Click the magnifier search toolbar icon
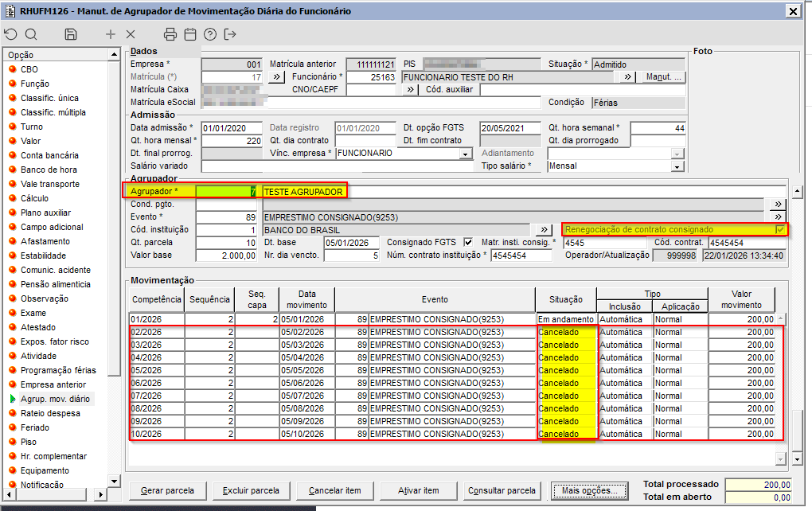 31,34
